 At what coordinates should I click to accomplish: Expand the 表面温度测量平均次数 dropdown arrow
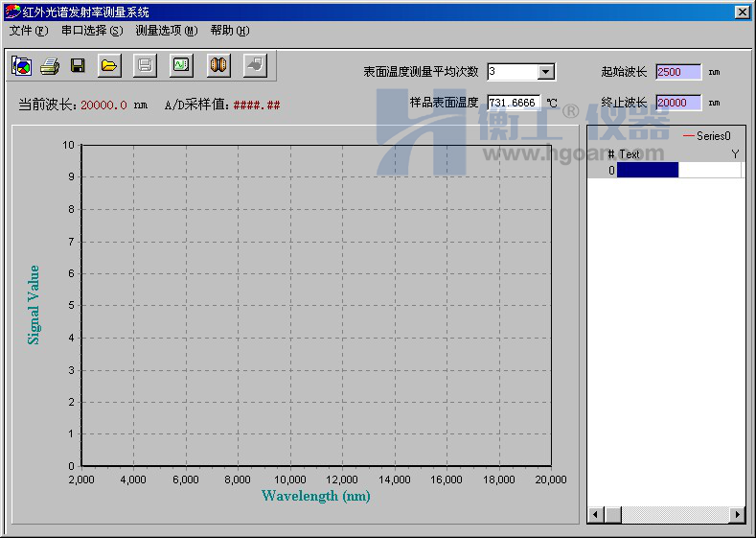click(x=545, y=72)
